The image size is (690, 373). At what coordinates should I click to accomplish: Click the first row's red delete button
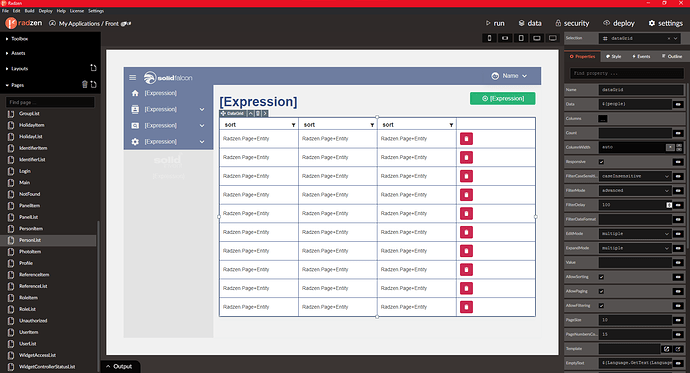(x=466, y=139)
